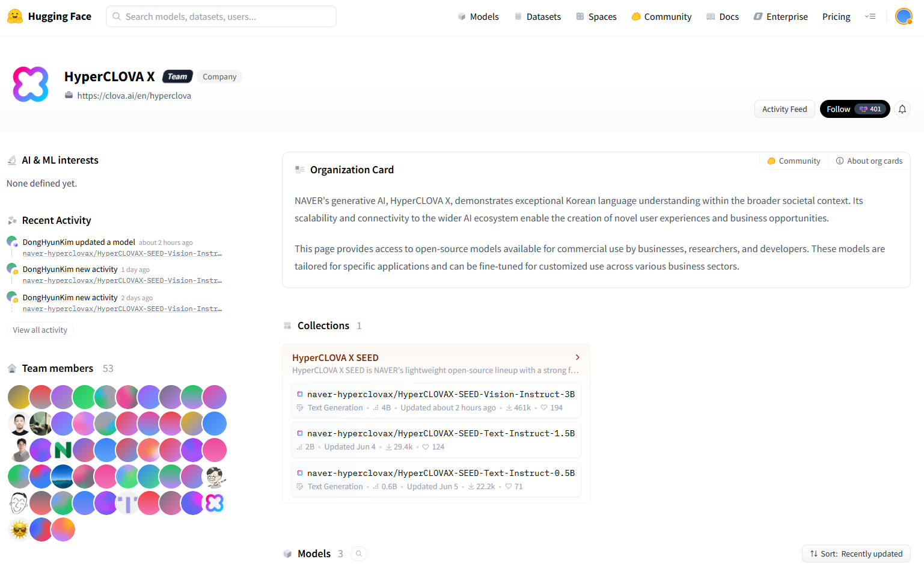Click the sunglasses sun emoji member avatar
This screenshot has height=571, width=924.
19,529
